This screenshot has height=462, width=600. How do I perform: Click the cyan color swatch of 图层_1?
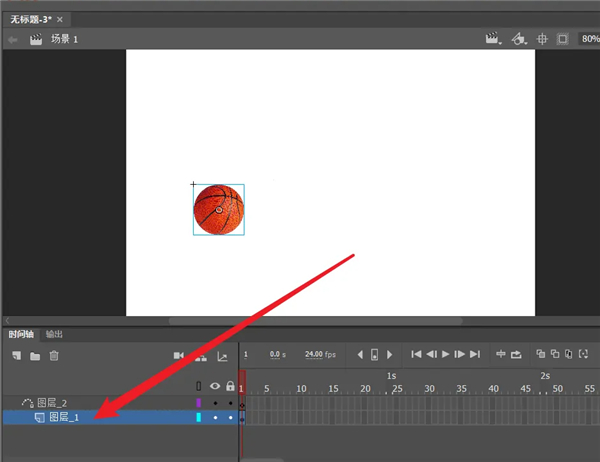(198, 417)
